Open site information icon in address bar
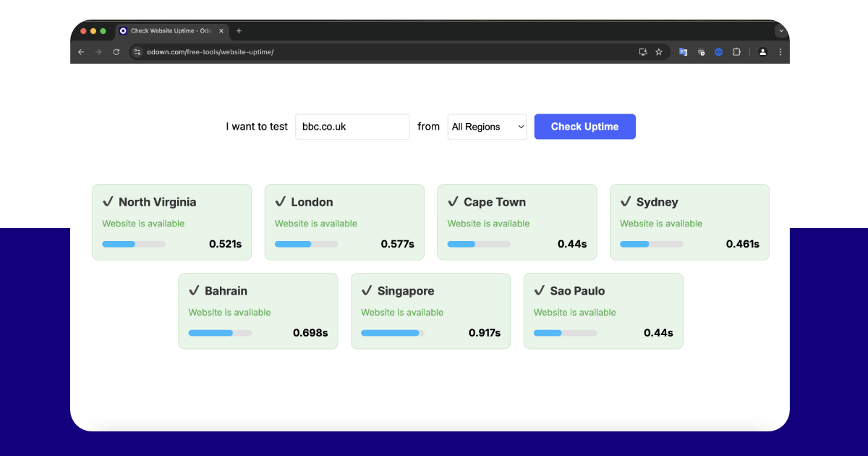This screenshot has height=456, width=868. click(137, 52)
